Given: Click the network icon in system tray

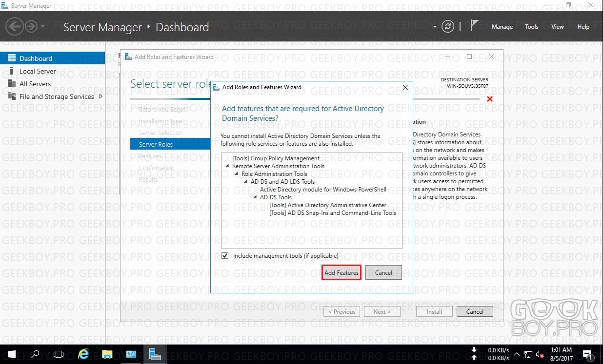Looking at the screenshot, I should coord(528,354).
